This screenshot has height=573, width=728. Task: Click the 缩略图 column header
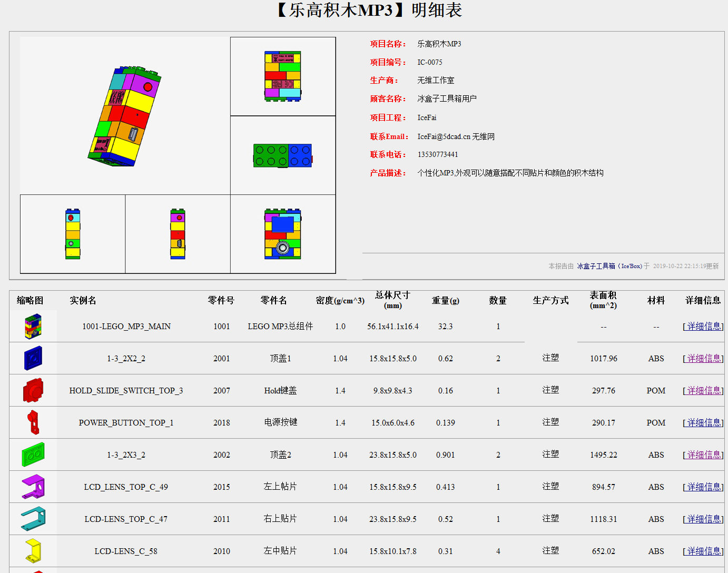click(30, 300)
